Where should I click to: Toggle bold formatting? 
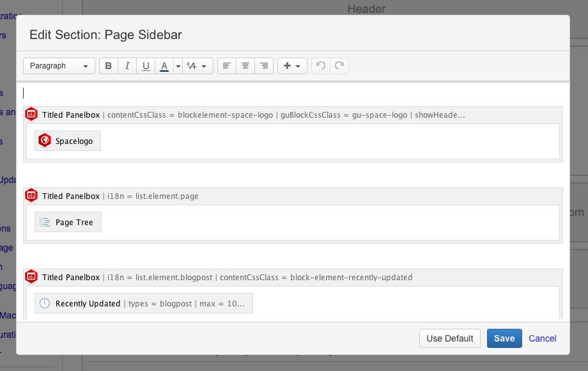(x=108, y=65)
